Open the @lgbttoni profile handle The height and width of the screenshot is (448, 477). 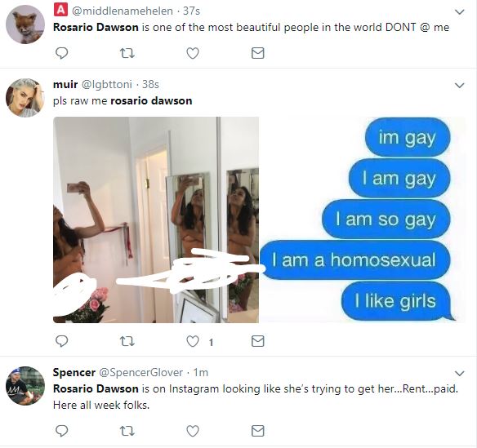tap(107, 84)
